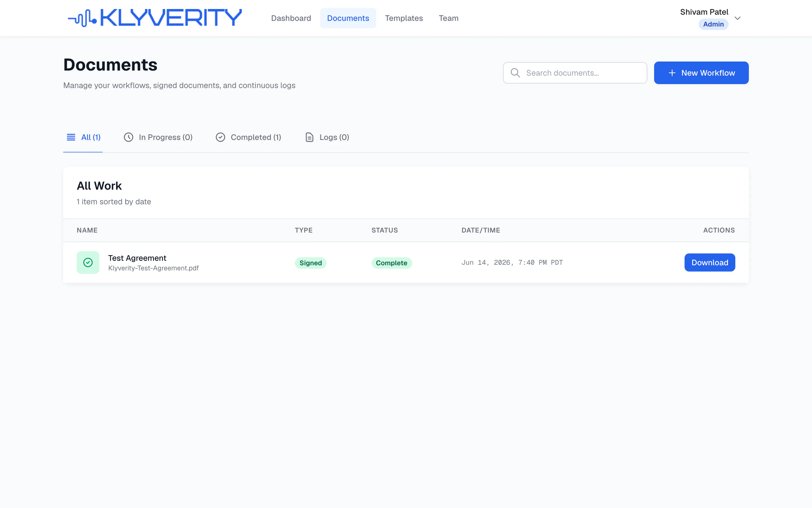
Task: Start a New Workflow
Action: 701,73
